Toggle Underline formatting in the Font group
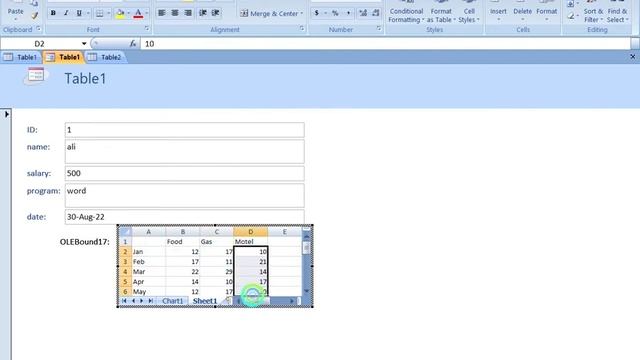 (x=79, y=13)
